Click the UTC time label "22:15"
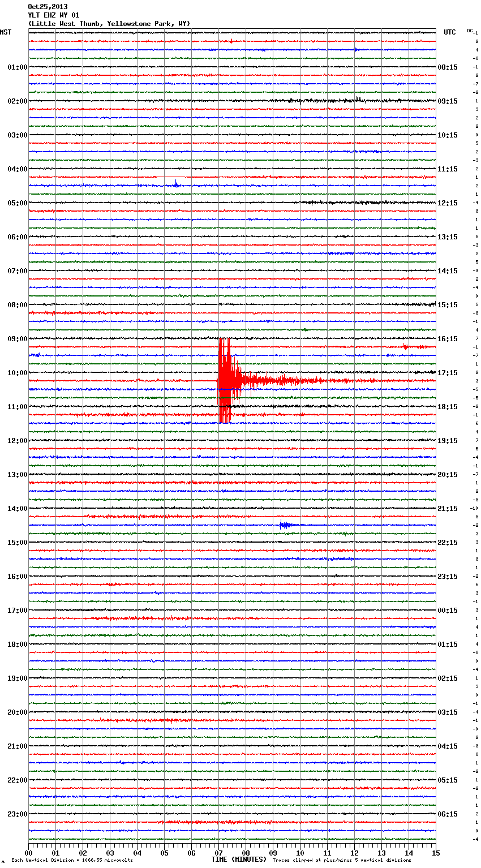Image resolution: width=481 pixels, height=868 pixels. [x=448, y=543]
